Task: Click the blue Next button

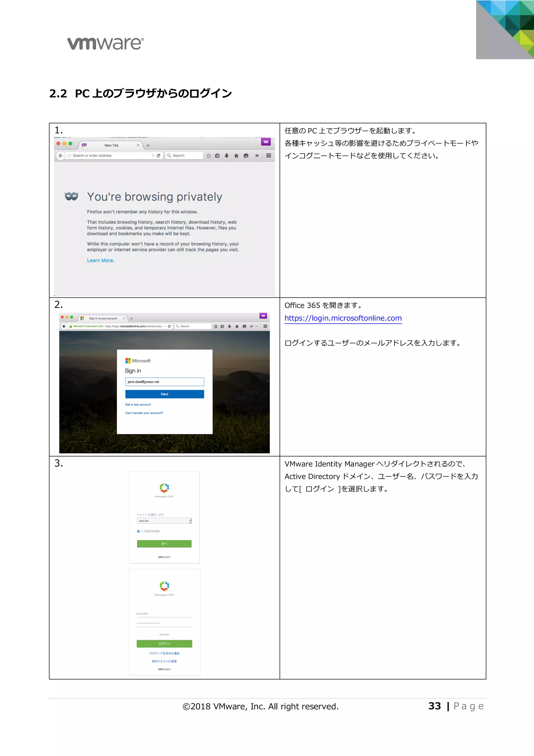Action: tap(165, 394)
